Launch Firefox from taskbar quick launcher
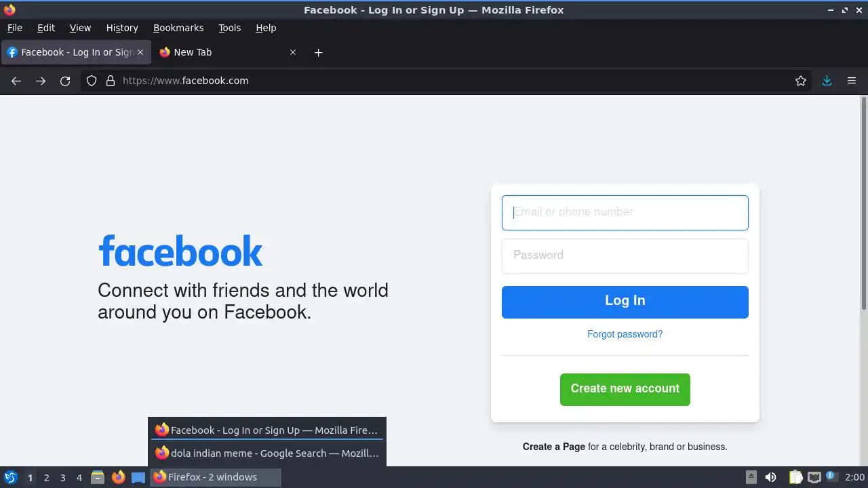The width and height of the screenshot is (868, 488). pyautogui.click(x=118, y=477)
